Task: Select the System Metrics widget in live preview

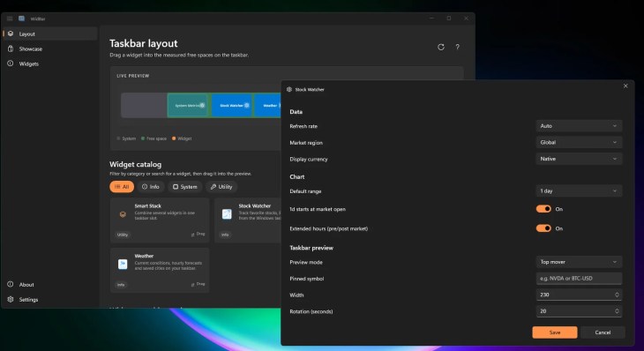Action: (187, 106)
